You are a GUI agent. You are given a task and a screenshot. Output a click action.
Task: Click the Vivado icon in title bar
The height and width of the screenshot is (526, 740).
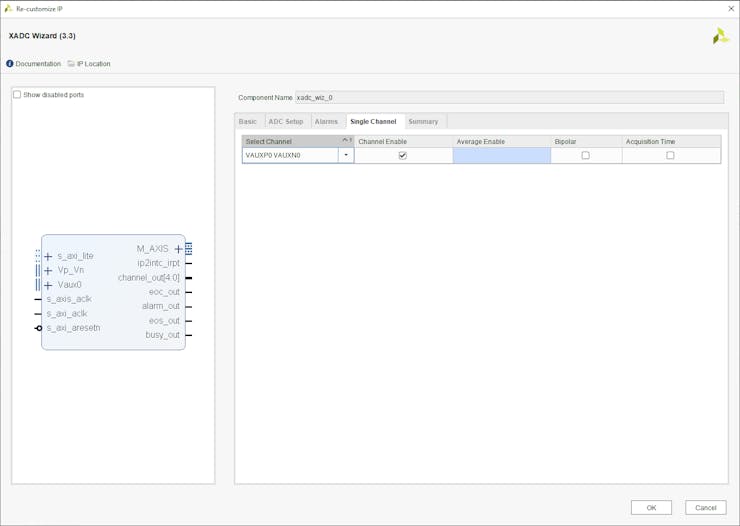click(8, 8)
